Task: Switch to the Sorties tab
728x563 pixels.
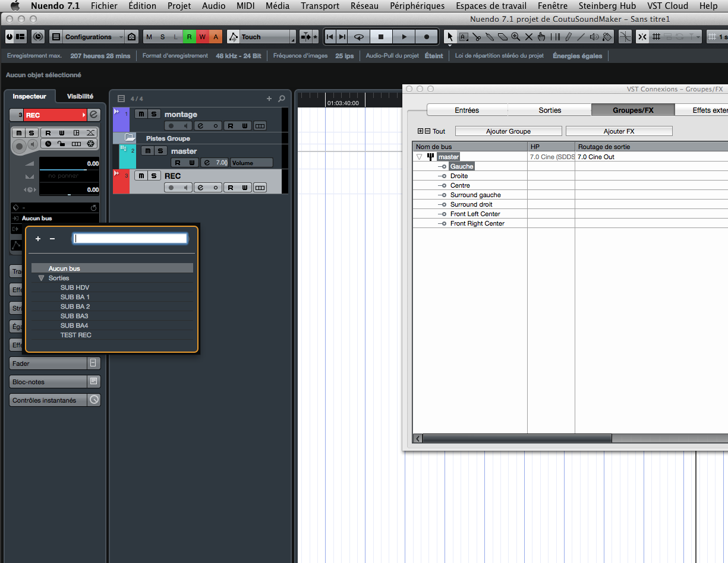Action: point(549,110)
